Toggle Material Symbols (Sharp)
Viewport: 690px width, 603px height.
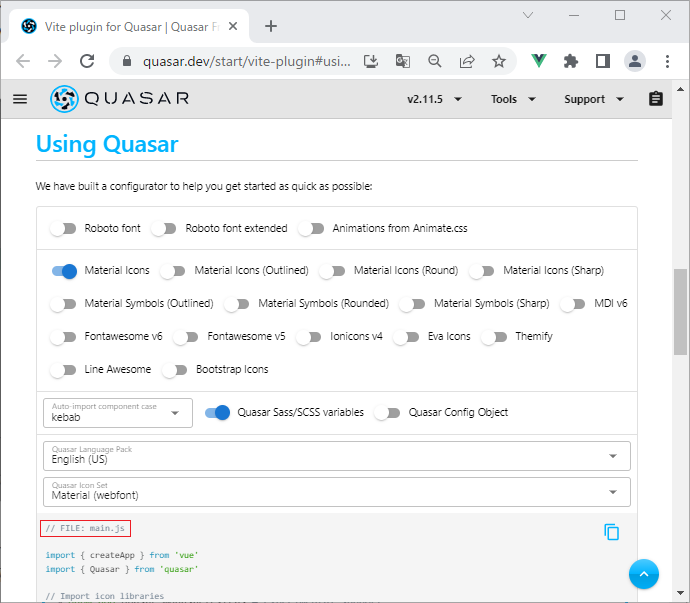[x=412, y=304]
